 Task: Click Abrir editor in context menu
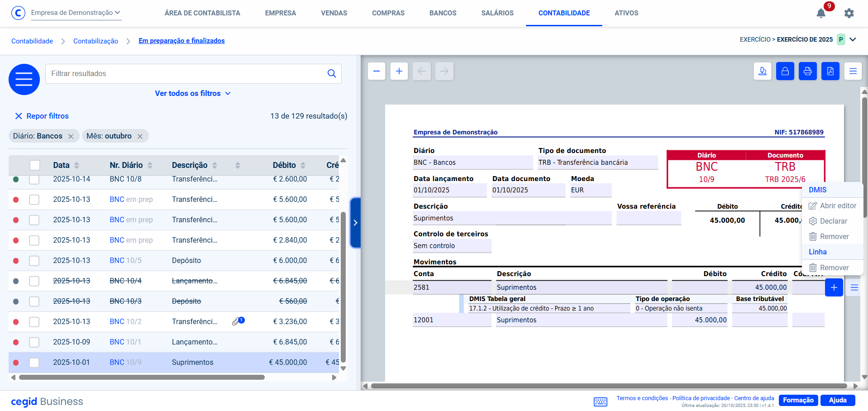(x=833, y=205)
